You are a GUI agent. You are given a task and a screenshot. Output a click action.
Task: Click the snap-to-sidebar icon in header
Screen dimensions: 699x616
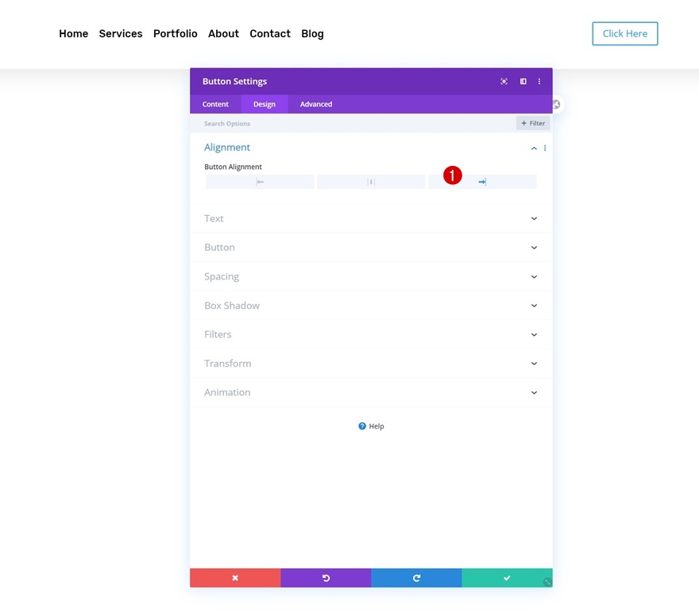[x=523, y=82]
